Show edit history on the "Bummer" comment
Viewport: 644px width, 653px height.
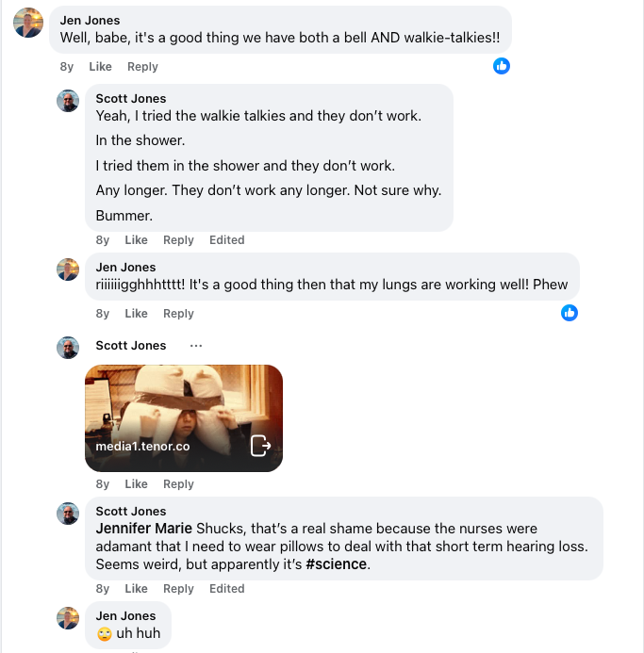(x=226, y=240)
